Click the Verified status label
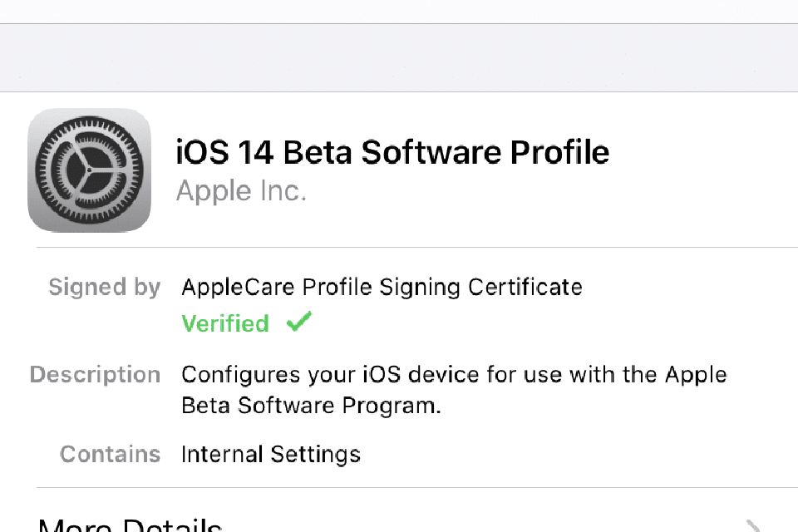Image resolution: width=798 pixels, height=532 pixels. click(224, 323)
